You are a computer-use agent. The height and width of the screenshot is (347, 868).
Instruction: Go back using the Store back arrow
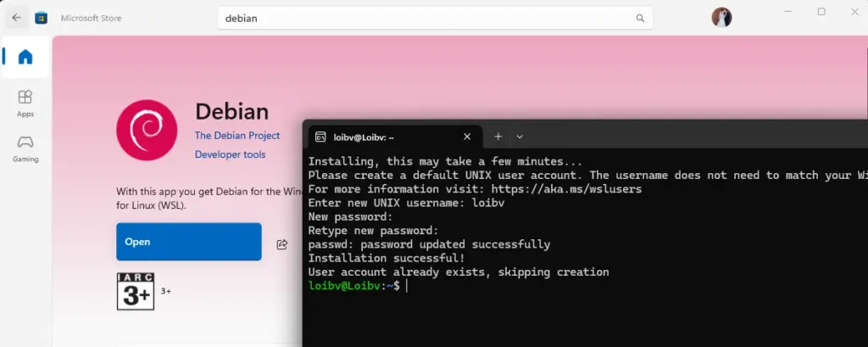16,18
